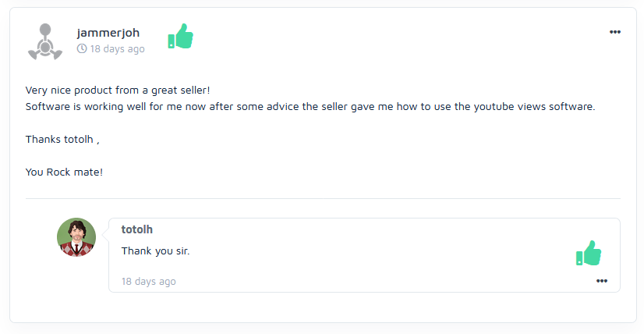Click the reply bubble's pointer arrow
This screenshot has height=334, width=644.
click(105, 235)
